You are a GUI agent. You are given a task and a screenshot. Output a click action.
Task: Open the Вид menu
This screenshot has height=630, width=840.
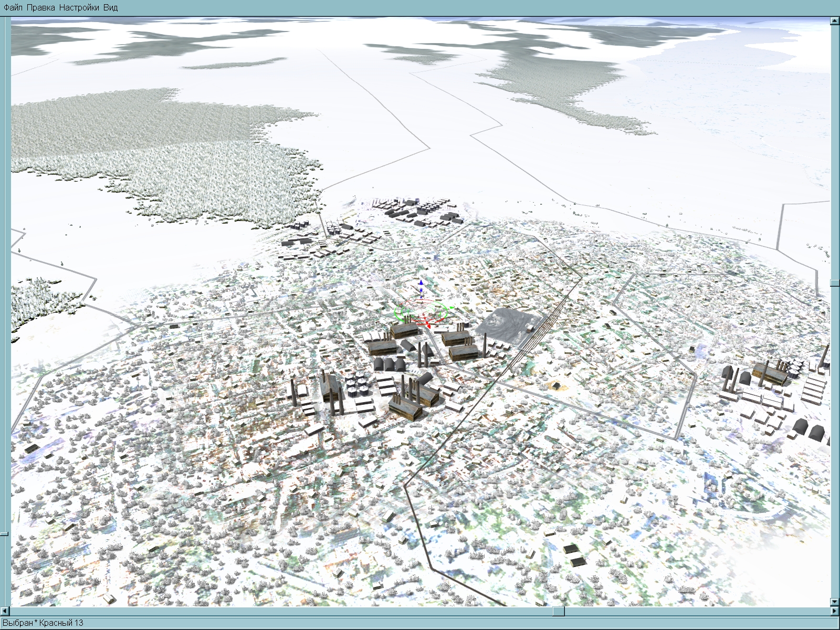click(110, 7)
